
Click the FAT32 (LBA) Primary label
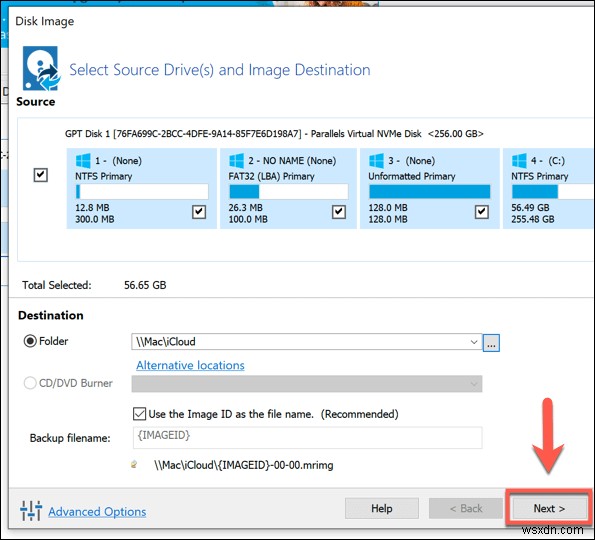(x=271, y=176)
